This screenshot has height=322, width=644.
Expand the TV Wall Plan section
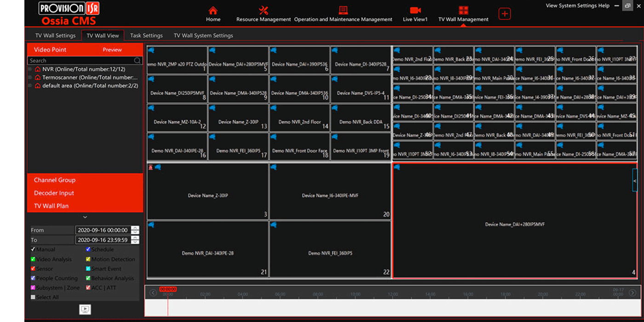click(85, 206)
